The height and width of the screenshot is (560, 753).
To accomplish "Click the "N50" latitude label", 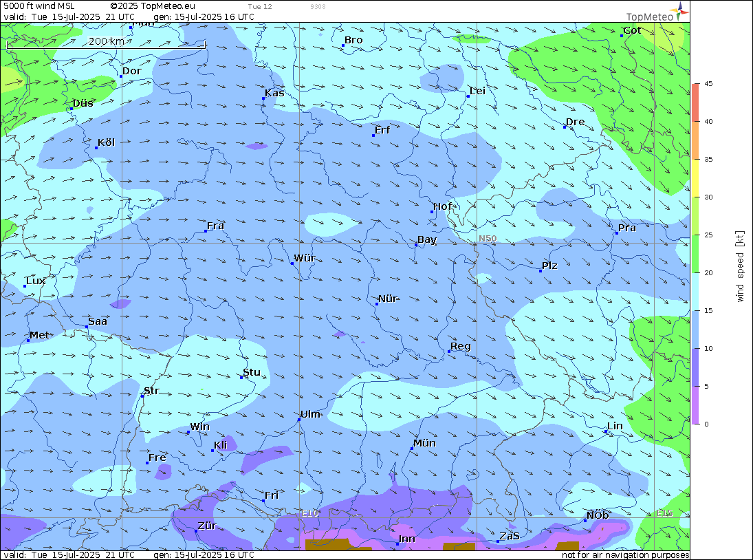I will (488, 239).
